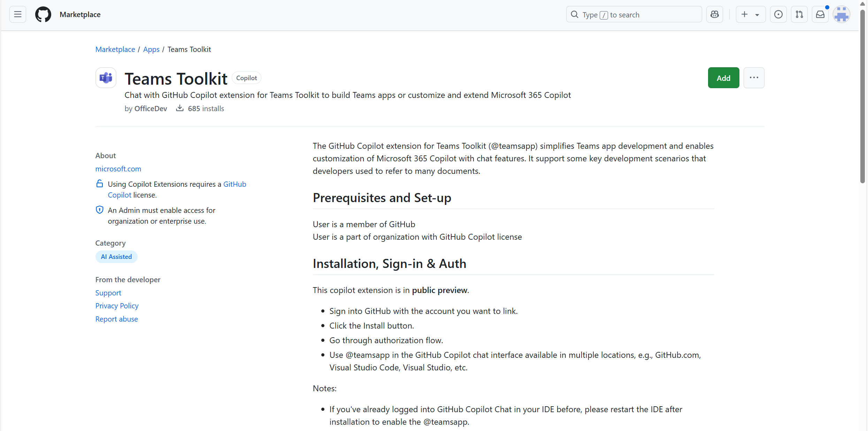868x431 pixels.
Task: Expand the create-new dropdown arrow
Action: pos(757,15)
